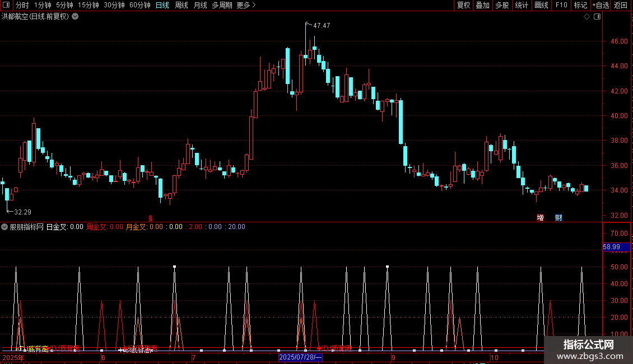Select the 1分钟 period tab

(x=43, y=5)
